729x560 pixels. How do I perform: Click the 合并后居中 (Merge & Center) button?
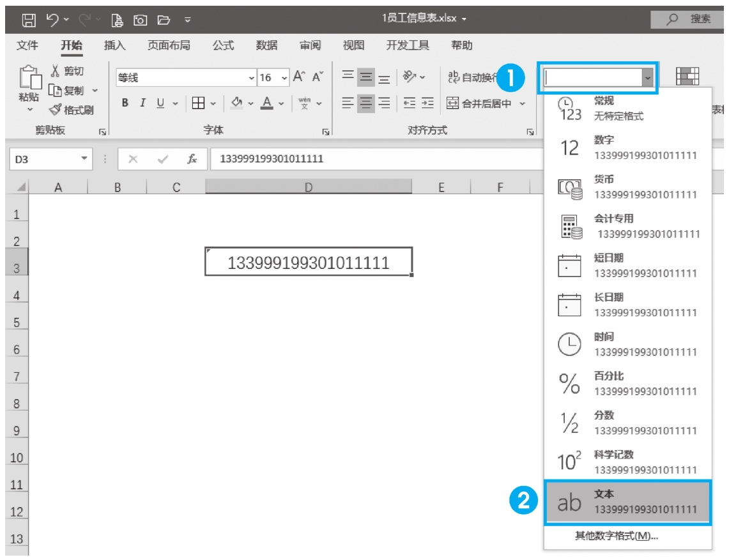(479, 103)
